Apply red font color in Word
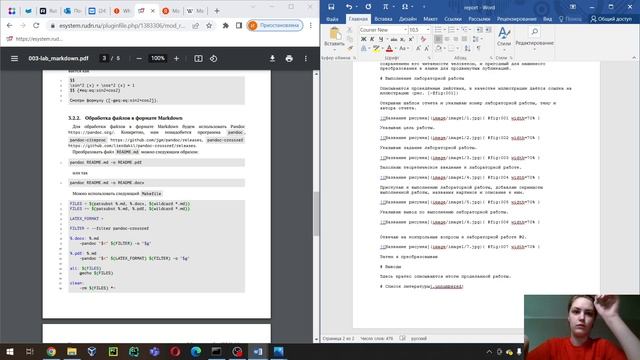Screen dimensions: 640x360 [x=389, y=48]
